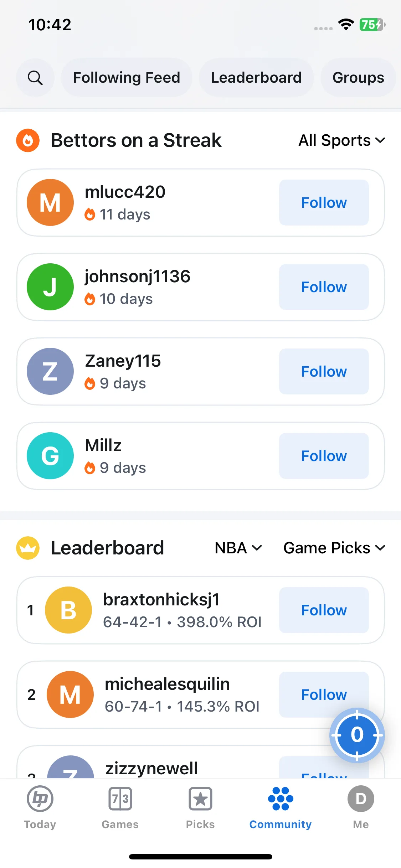
Task: Open the Games scoreboard icon
Action: 120,799
